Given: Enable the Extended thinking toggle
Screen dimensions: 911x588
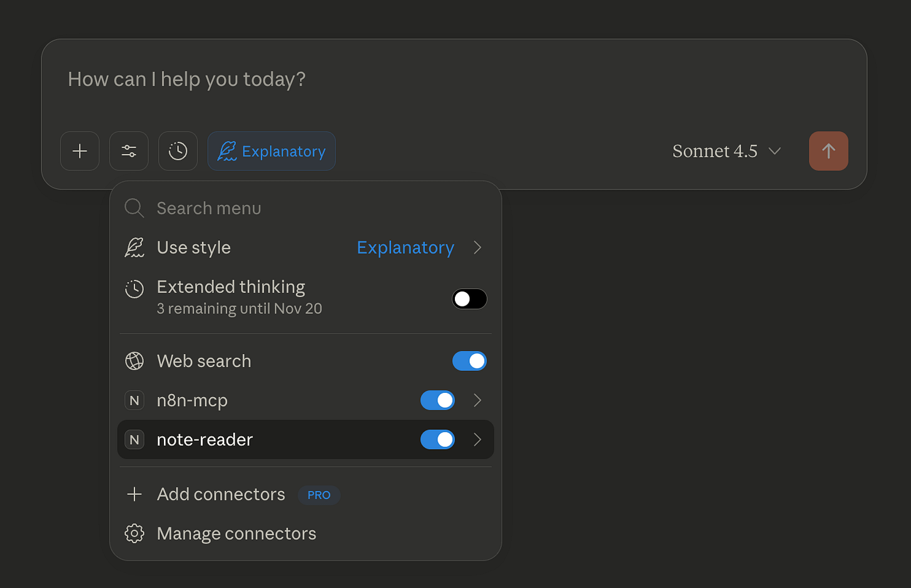Looking at the screenshot, I should [469, 299].
